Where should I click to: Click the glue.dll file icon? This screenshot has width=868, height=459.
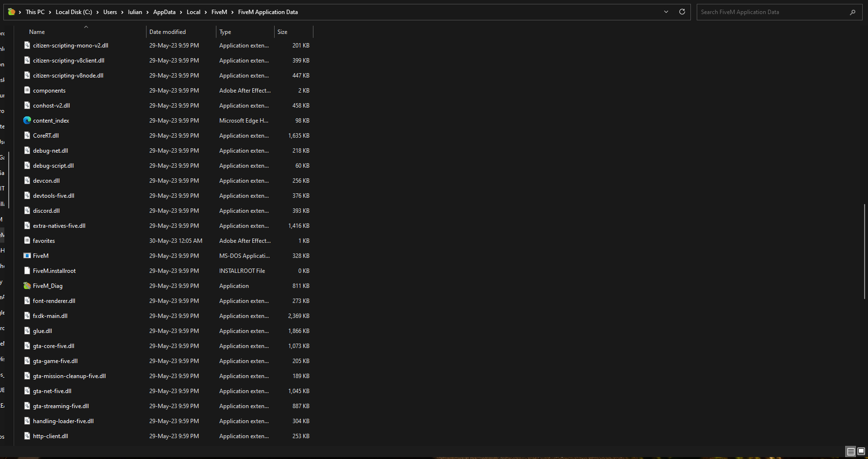(x=27, y=331)
